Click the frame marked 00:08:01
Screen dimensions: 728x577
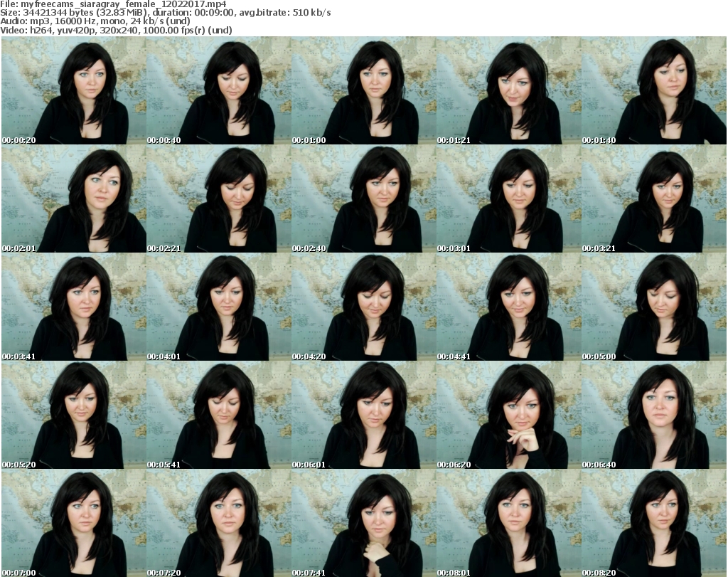(508, 523)
